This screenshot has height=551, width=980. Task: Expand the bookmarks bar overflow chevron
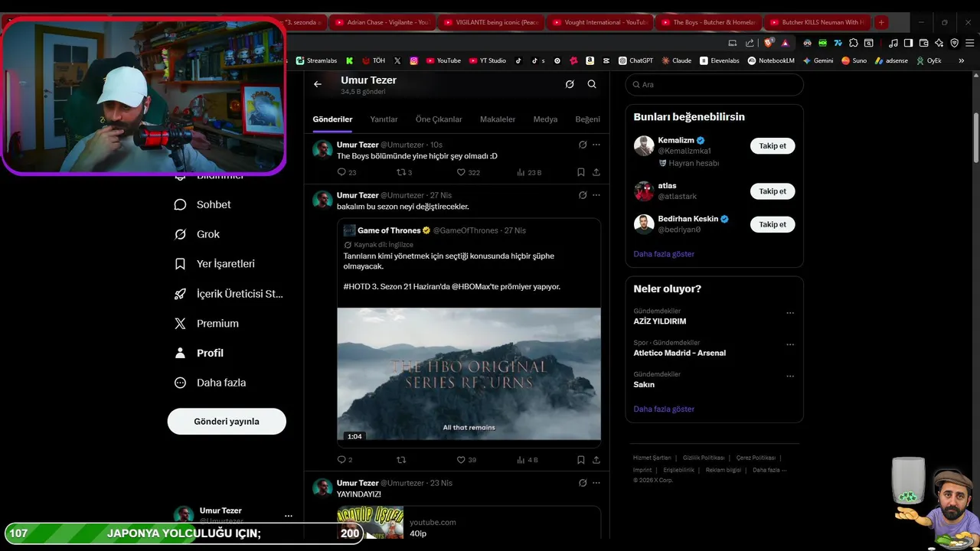[x=962, y=60]
